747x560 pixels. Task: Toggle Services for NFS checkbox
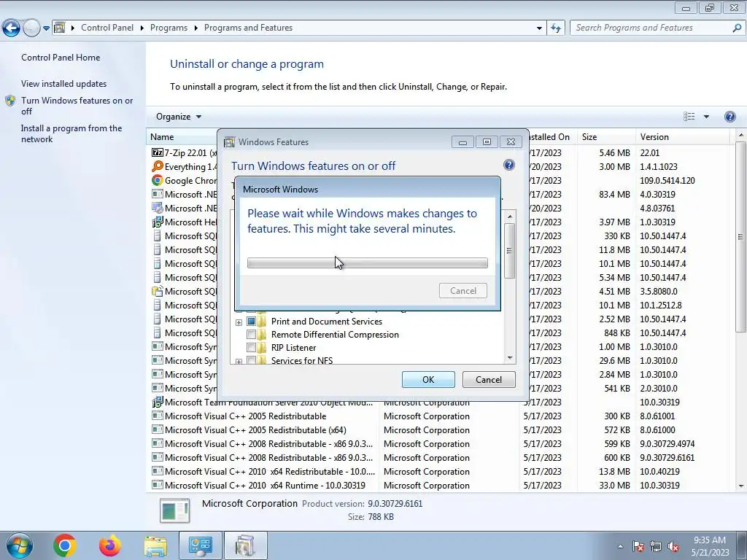[251, 360]
